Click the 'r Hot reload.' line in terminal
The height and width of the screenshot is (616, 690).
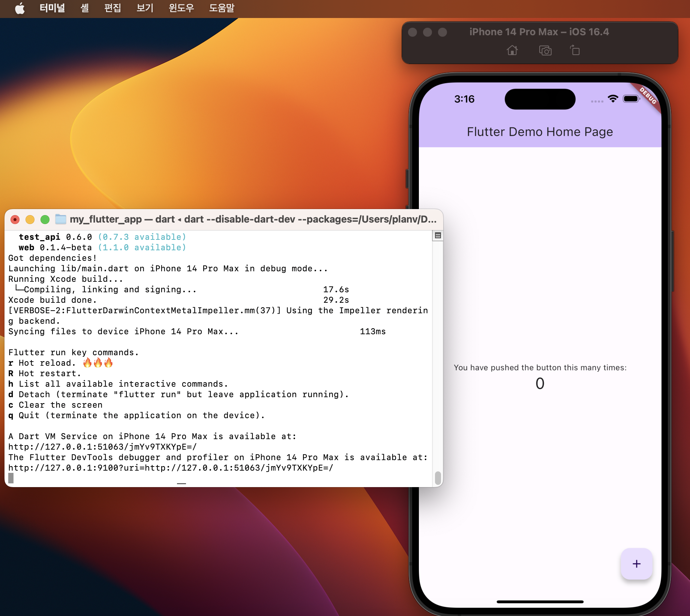tap(61, 363)
